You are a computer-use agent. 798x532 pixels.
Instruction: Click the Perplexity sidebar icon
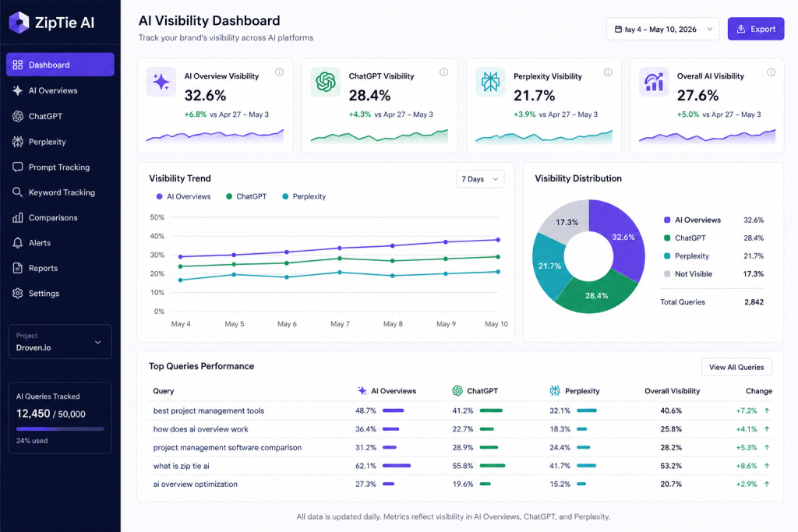(18, 142)
